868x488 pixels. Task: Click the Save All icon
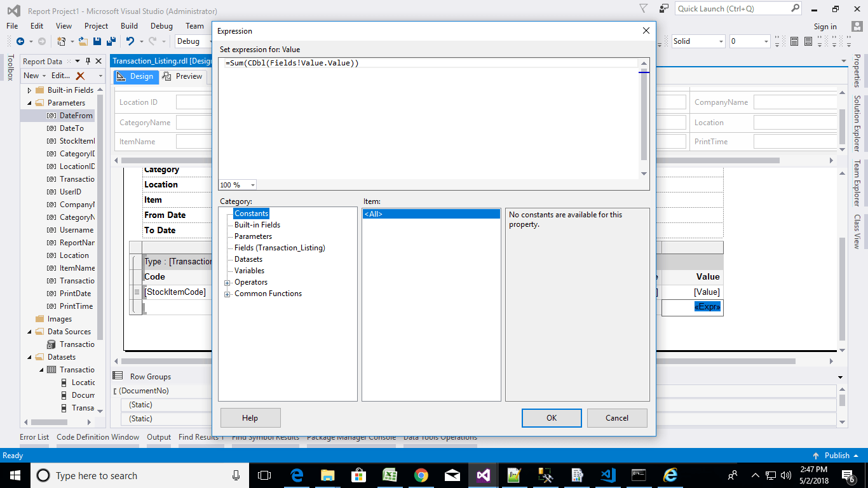(x=110, y=41)
